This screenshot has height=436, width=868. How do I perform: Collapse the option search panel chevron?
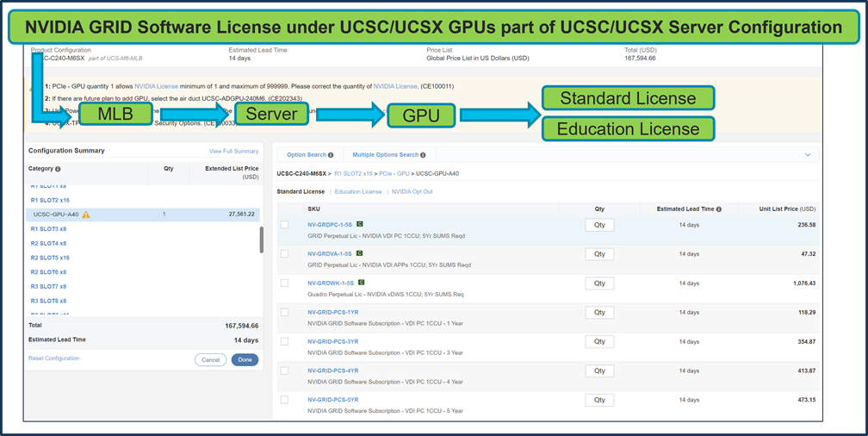point(807,155)
